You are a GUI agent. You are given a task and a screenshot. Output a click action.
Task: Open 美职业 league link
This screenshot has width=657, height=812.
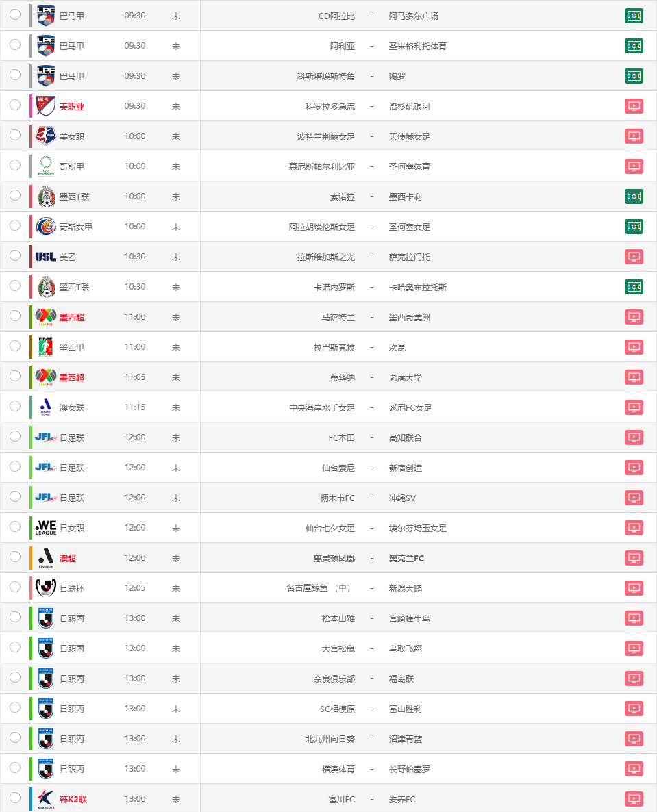point(71,106)
